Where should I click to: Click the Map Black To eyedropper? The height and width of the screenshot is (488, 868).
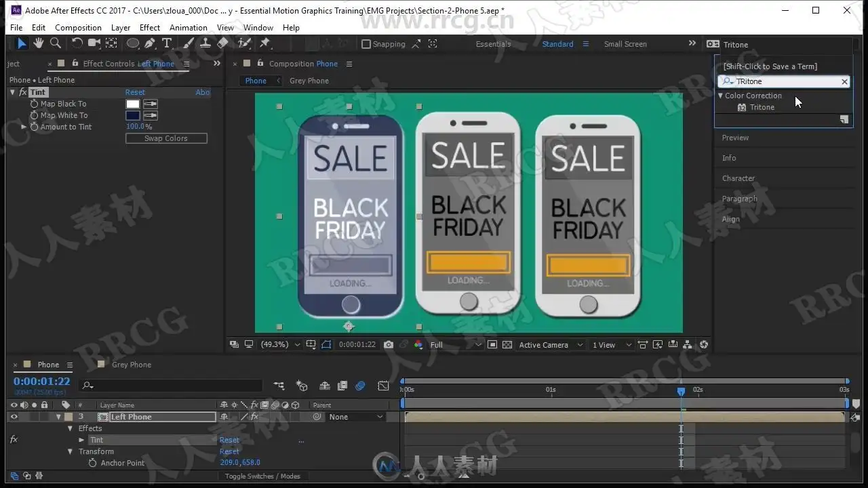pos(150,104)
